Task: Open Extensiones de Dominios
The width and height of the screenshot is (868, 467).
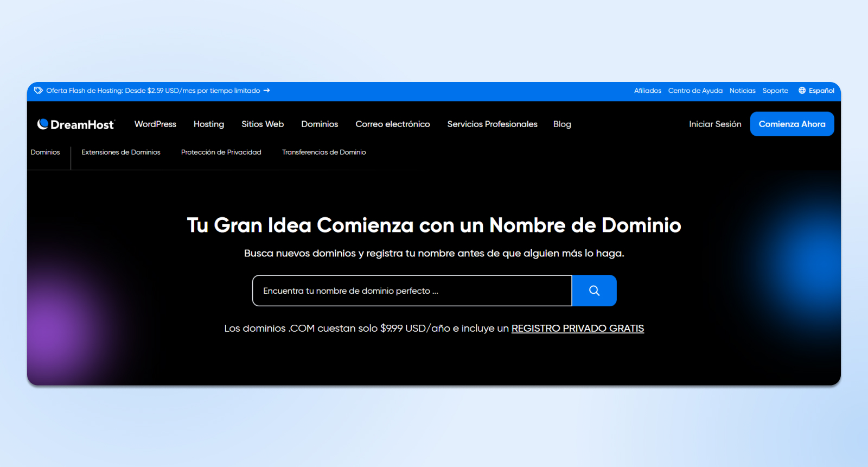Action: point(121,153)
